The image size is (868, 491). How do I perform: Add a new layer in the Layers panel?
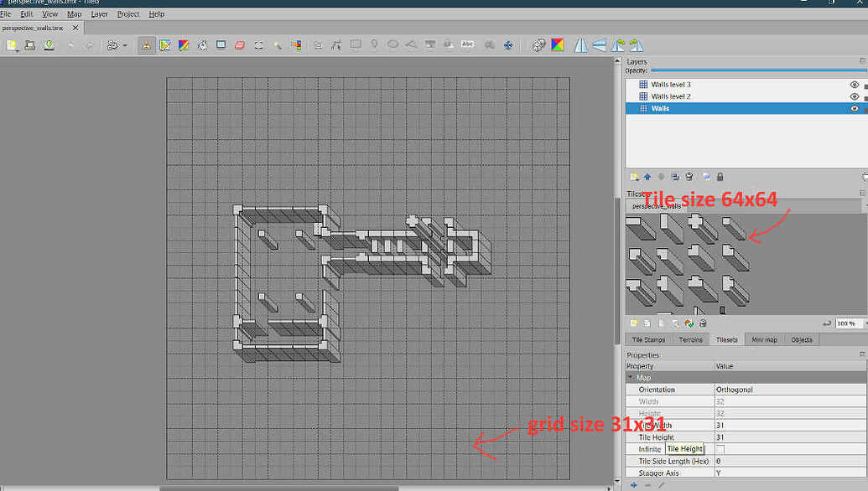(x=632, y=176)
